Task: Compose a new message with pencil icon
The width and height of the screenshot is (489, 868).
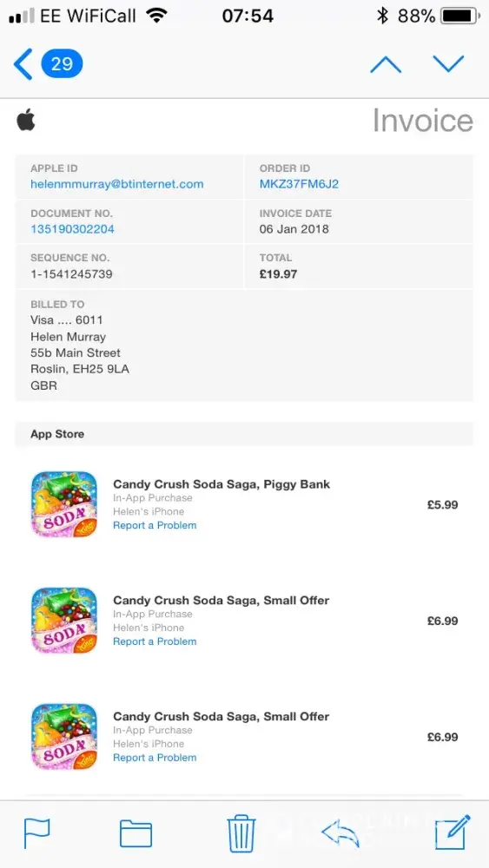Action: (453, 832)
